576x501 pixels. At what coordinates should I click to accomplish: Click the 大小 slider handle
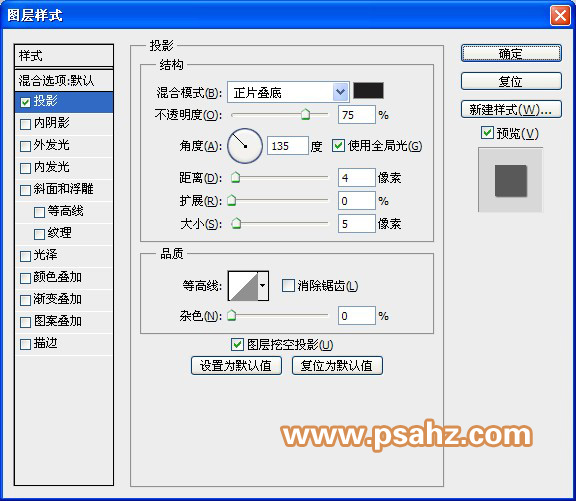pos(236,223)
